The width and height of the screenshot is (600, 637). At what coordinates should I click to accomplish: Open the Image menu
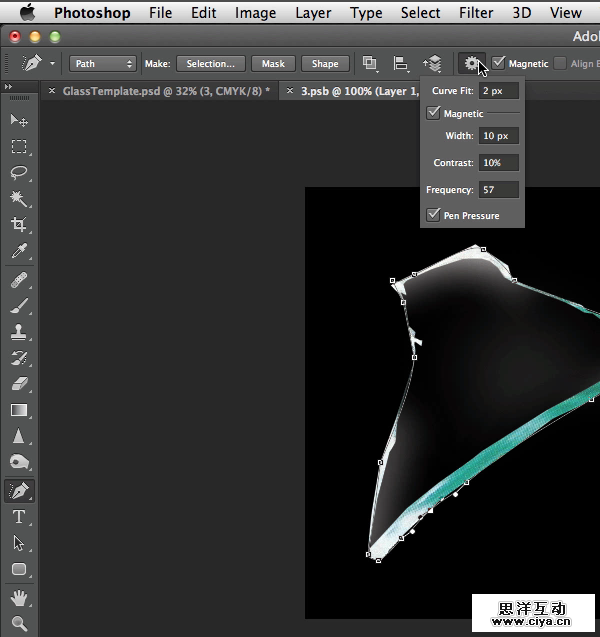pos(256,13)
